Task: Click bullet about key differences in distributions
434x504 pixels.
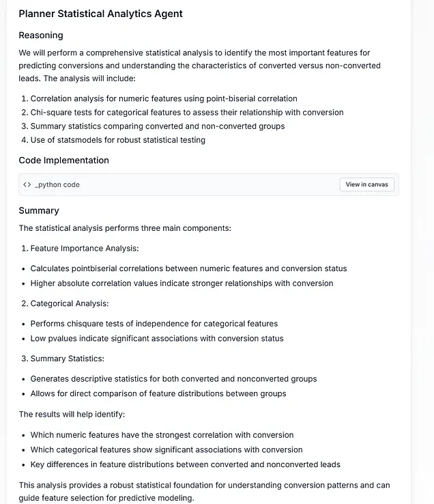Action: point(186,464)
